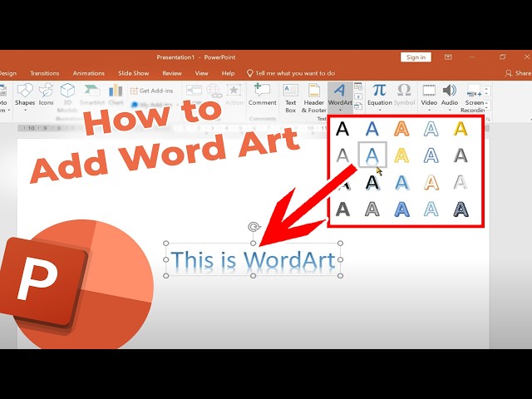Pick black WordArt style with blue shadow
Screen dimensions: 532x399
[x=372, y=183]
